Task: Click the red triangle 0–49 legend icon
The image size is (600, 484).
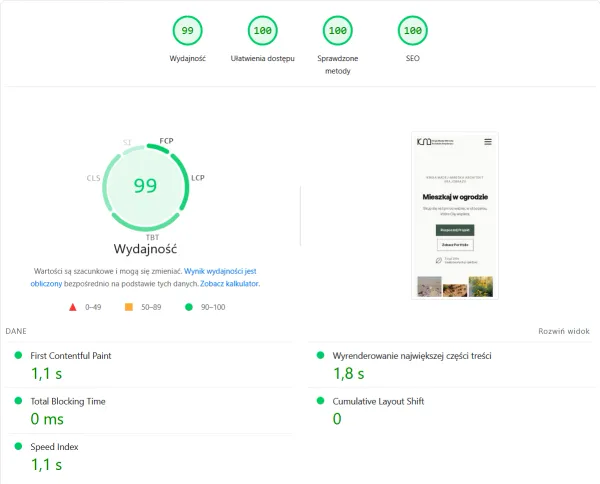Action: coord(73,307)
